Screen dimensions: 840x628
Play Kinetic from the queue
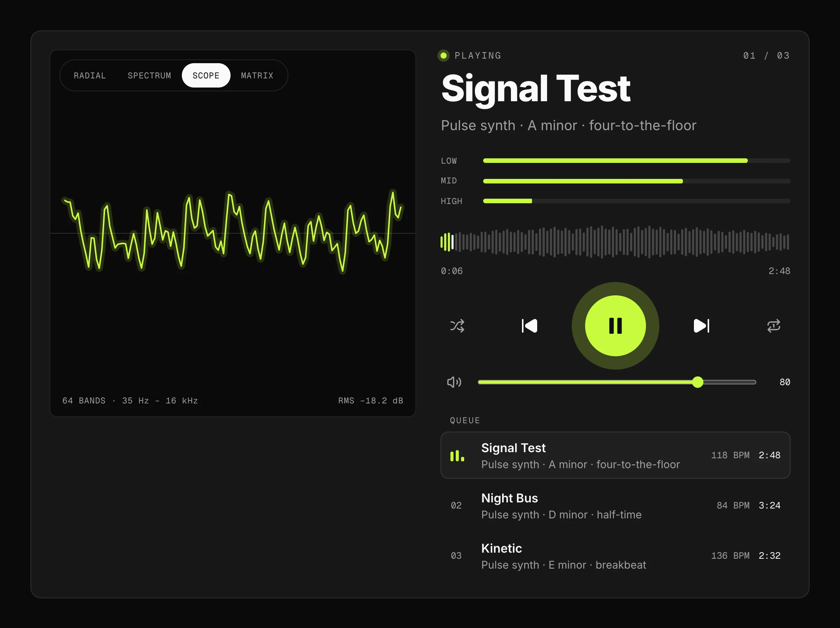(x=615, y=556)
